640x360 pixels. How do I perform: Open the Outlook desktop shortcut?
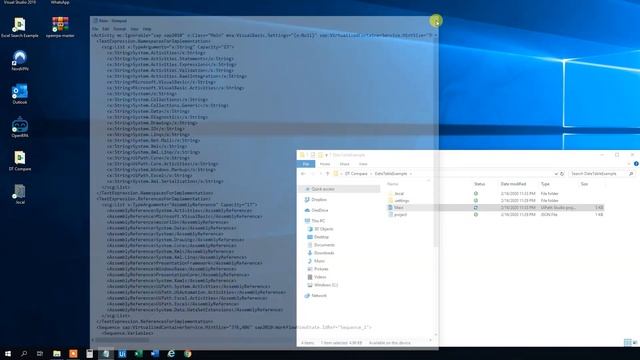tap(20, 94)
